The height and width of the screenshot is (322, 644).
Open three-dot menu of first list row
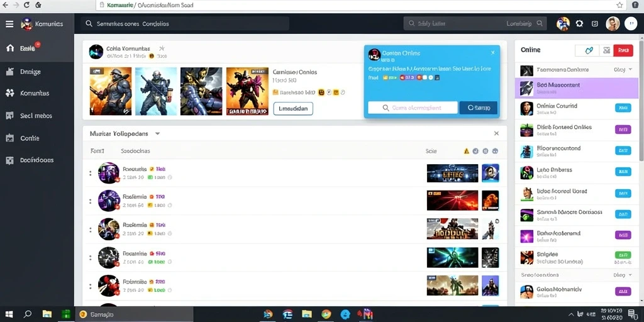coord(91,173)
